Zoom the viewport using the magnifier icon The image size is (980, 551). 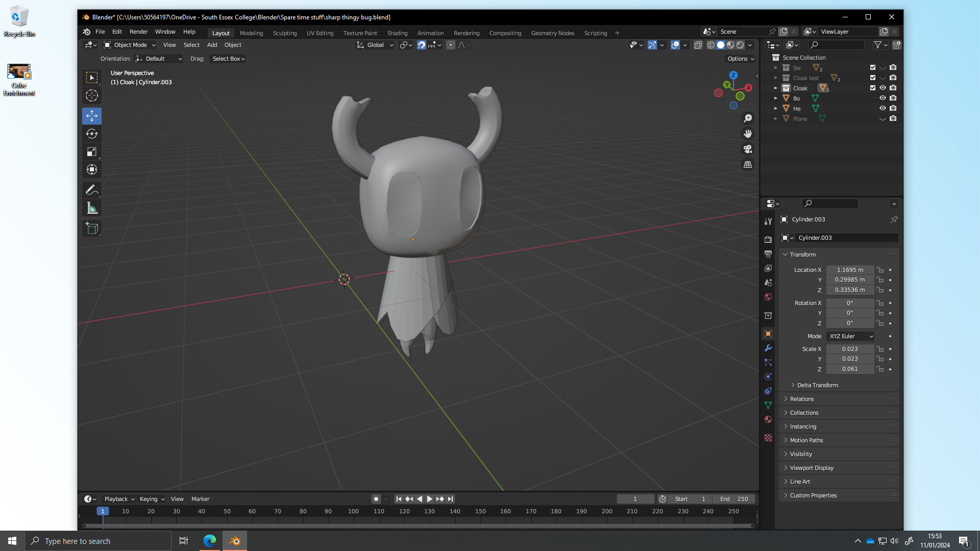tap(747, 118)
